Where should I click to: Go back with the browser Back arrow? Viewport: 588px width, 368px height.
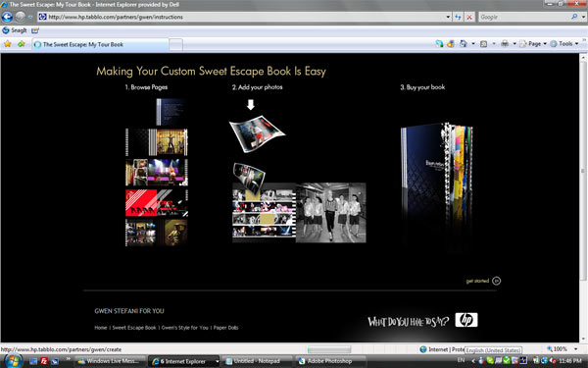7,17
